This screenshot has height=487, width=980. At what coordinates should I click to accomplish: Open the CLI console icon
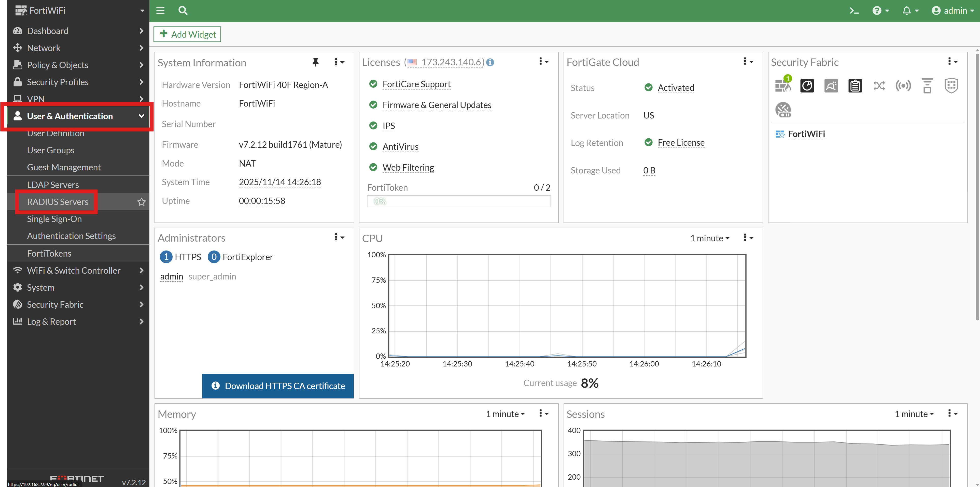point(854,10)
